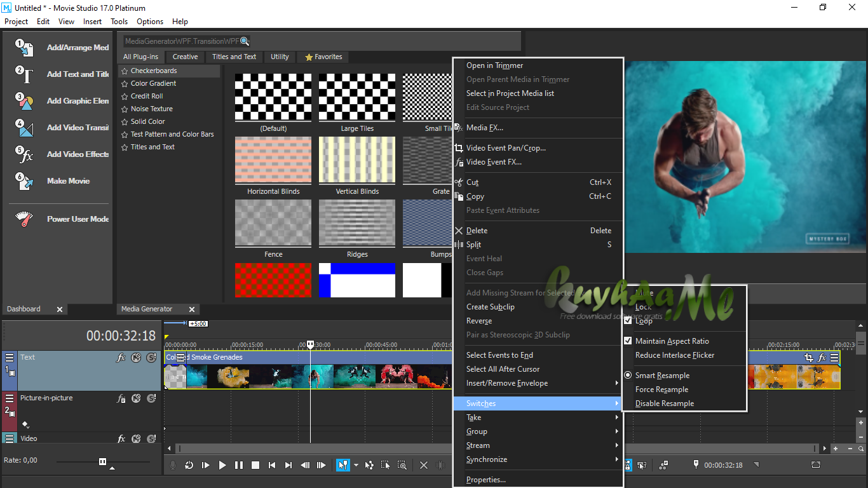The height and width of the screenshot is (488, 868).
Task: Select Force Resample option
Action: (x=684, y=390)
